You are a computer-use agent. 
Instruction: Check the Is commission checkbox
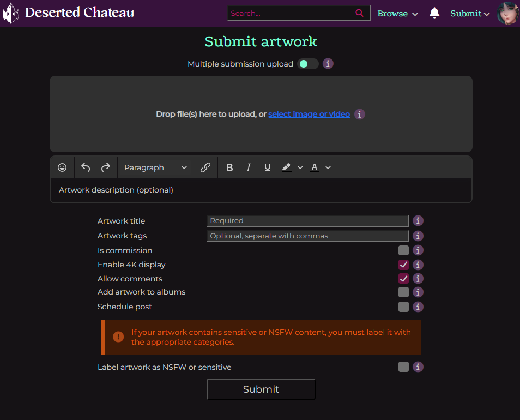[x=403, y=250]
